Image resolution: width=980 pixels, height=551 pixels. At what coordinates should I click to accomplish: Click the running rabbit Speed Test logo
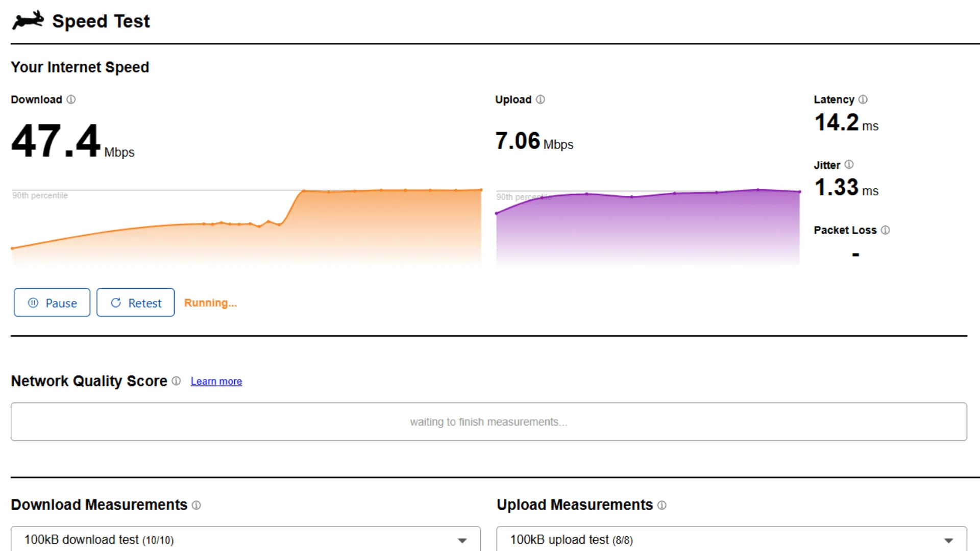tap(28, 20)
